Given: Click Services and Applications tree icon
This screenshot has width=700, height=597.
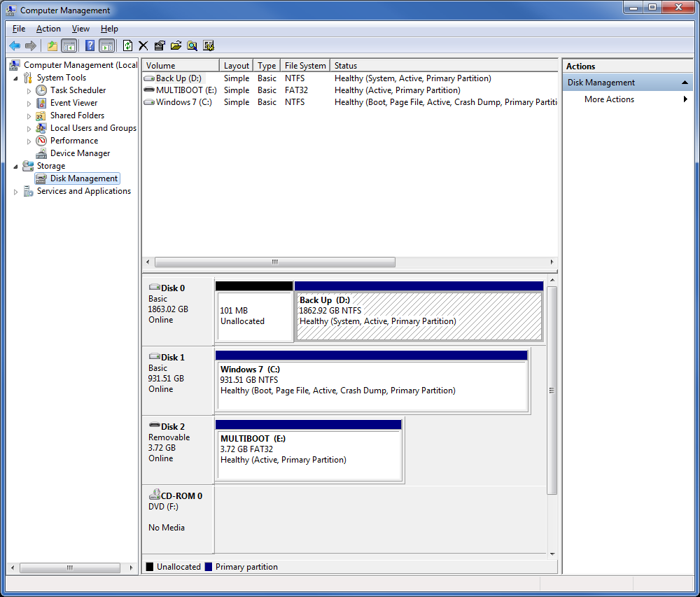Looking at the screenshot, I should pos(28,191).
